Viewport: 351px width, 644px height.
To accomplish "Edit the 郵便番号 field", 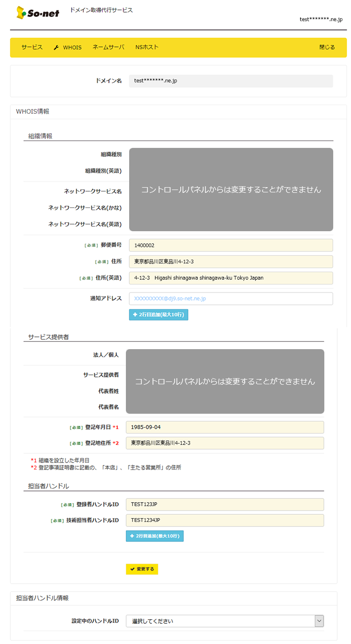I will click(231, 245).
